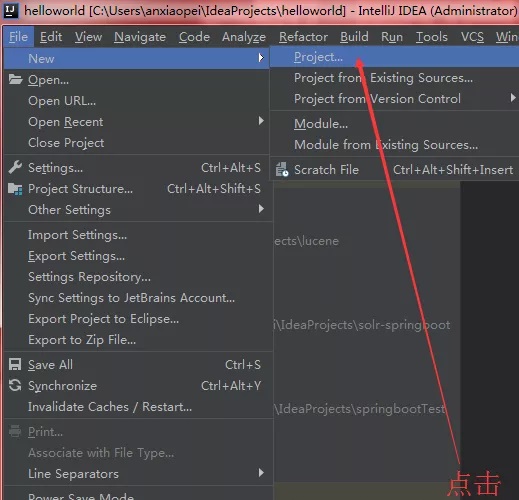The height and width of the screenshot is (500, 519).
Task: Click the Open folder icon
Action: pyautogui.click(x=15, y=79)
